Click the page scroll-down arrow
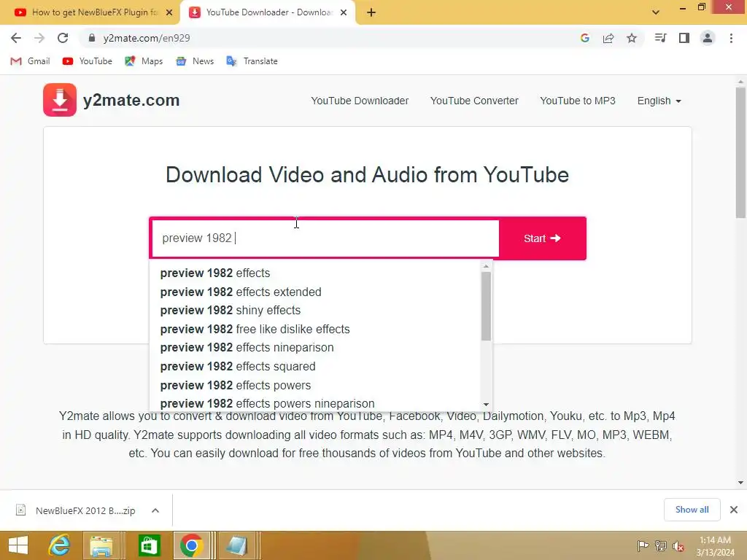747x560 pixels. 740,483
